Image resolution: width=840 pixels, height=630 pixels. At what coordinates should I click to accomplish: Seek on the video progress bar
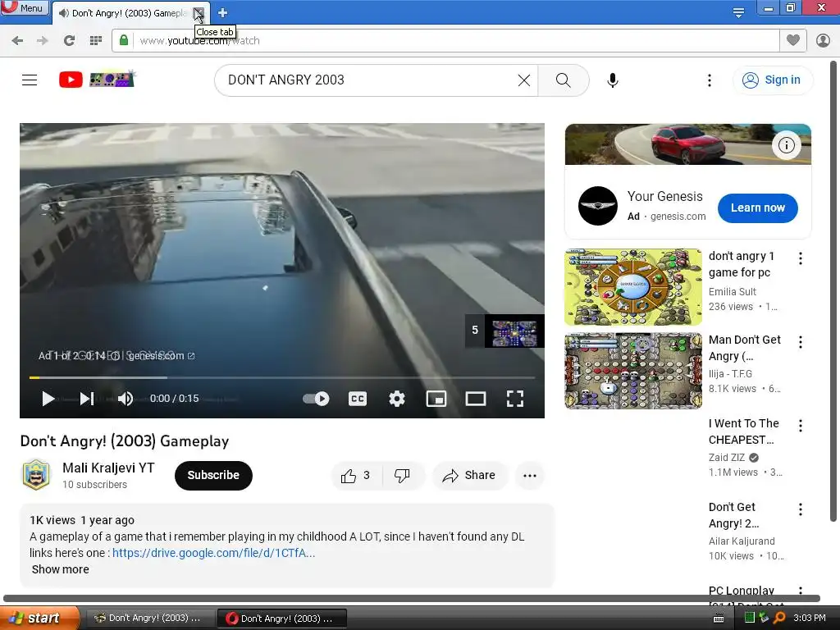[x=282, y=377]
